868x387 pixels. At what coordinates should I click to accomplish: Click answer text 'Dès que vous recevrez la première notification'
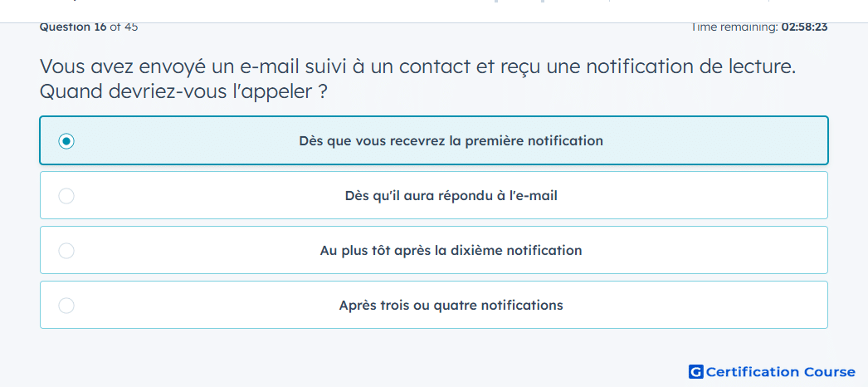pyautogui.click(x=451, y=141)
